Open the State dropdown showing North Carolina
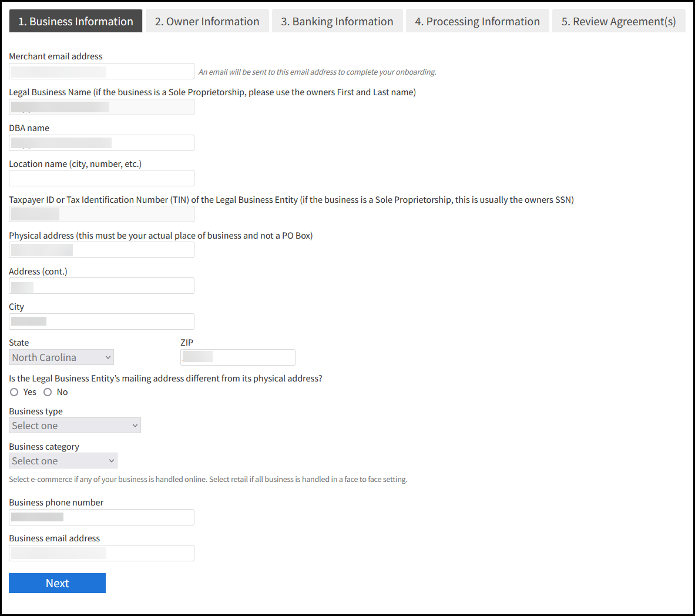Image resolution: width=695 pixels, height=616 pixels. (x=61, y=357)
